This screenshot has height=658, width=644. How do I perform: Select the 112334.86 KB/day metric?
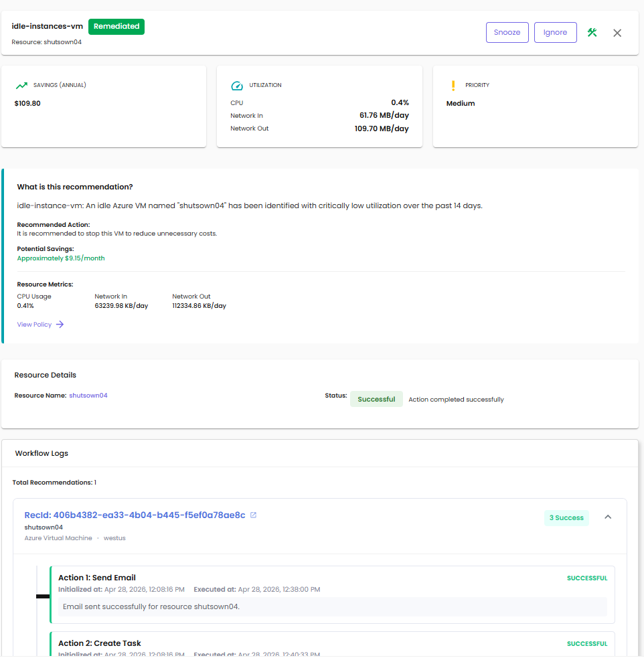click(199, 305)
